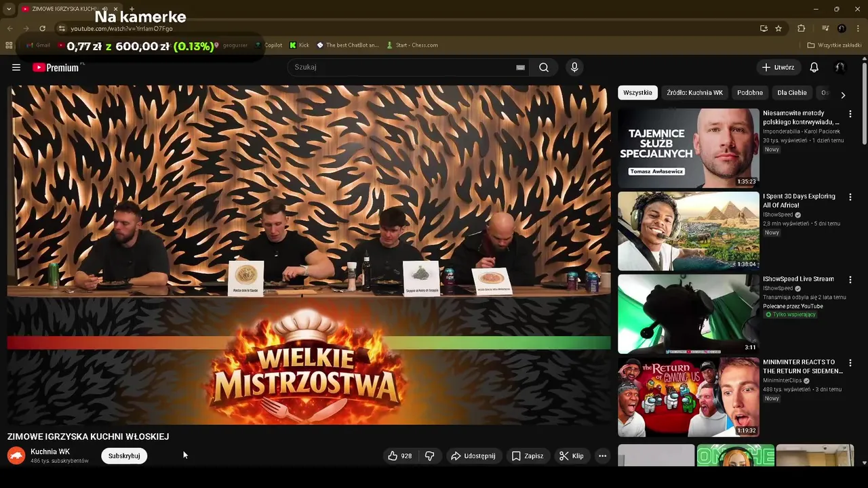Open Copilot bookmark
Viewport: 868px width, 488px height.
pyautogui.click(x=269, y=45)
